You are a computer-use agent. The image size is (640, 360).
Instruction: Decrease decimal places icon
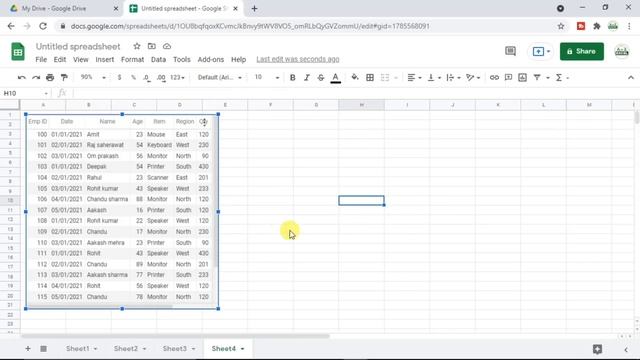147,78
